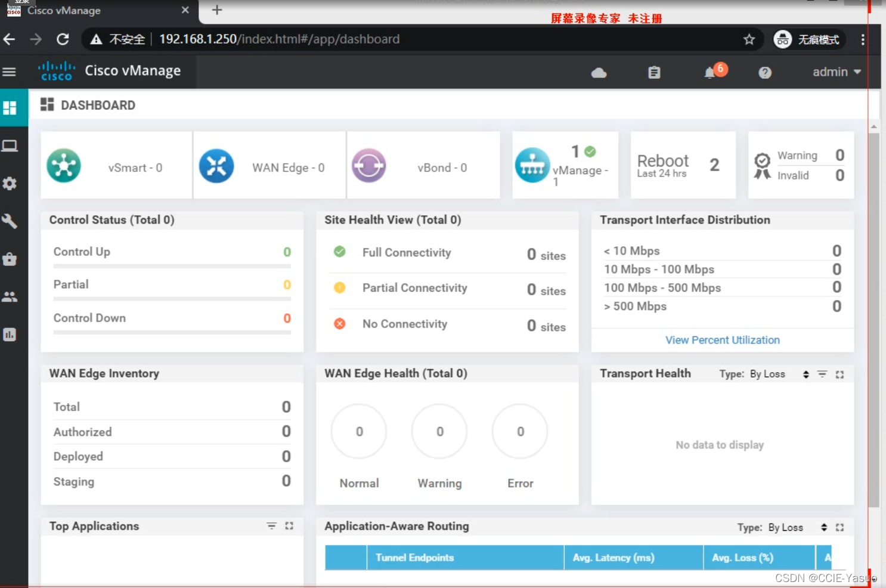
Task: Click the 100 Mbps - 500 Mbps row
Action: point(723,288)
